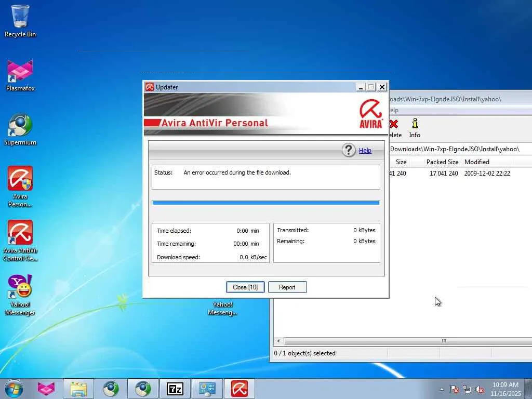Viewport: 532px width, 399px height.
Task: Click the 10:09 AM taskbar clock
Action: 506,385
